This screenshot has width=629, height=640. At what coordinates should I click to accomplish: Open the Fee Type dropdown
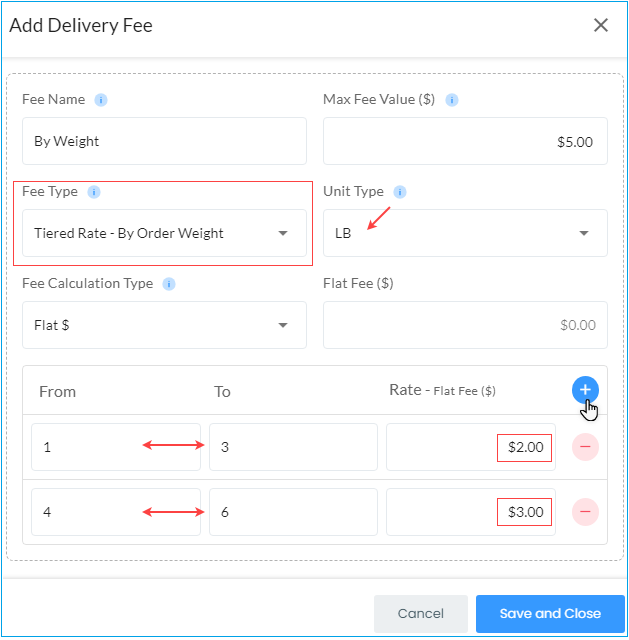click(x=164, y=233)
